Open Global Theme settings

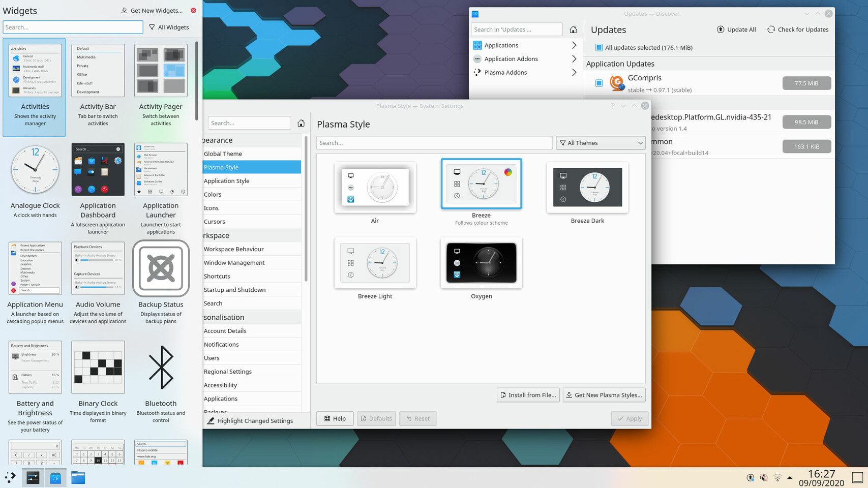pos(252,154)
